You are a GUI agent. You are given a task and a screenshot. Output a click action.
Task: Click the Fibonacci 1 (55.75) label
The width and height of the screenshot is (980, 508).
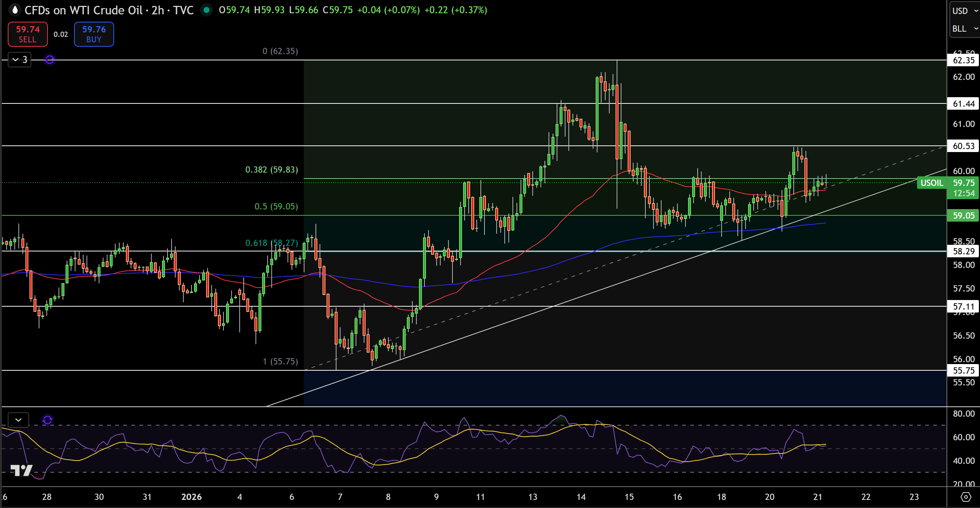281,361
